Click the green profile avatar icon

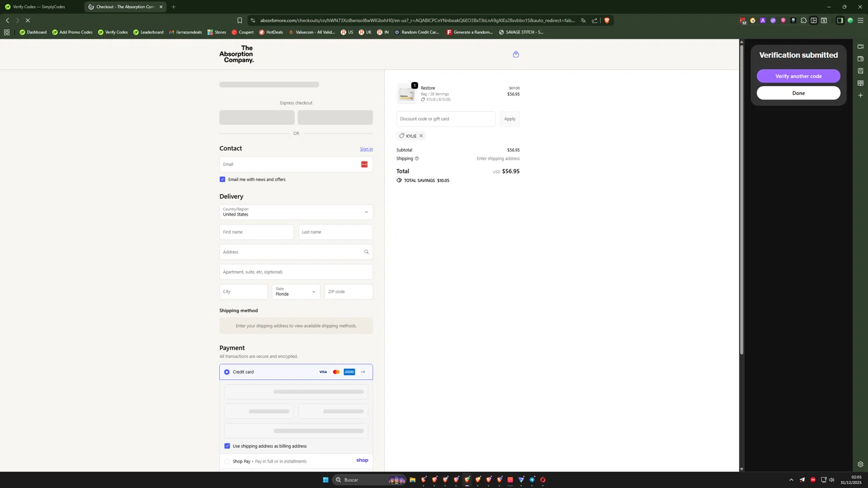click(850, 20)
